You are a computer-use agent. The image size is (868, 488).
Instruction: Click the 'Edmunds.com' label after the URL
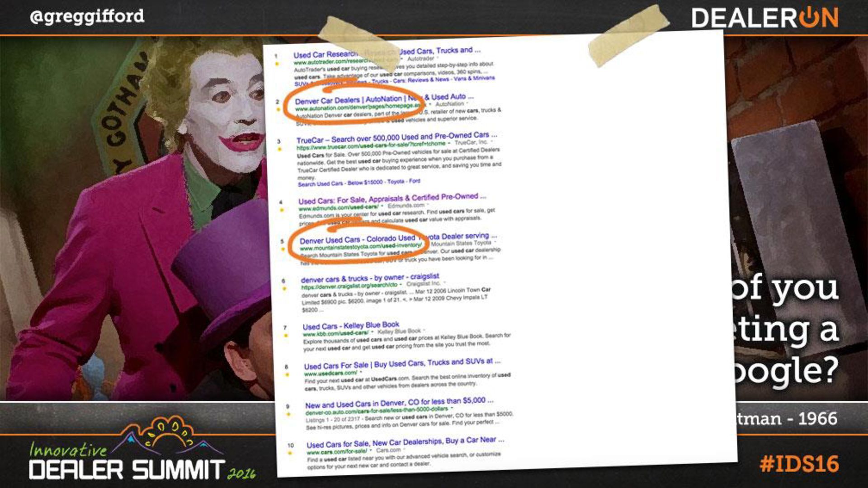(406, 206)
